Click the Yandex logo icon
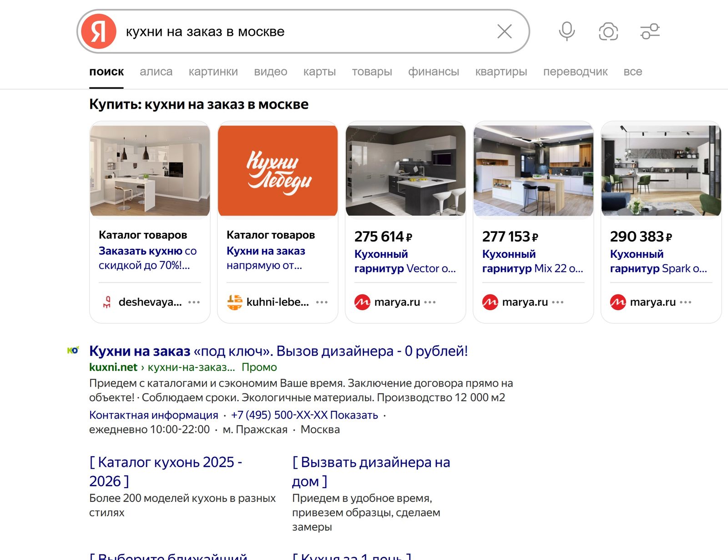The image size is (728, 560). click(99, 31)
